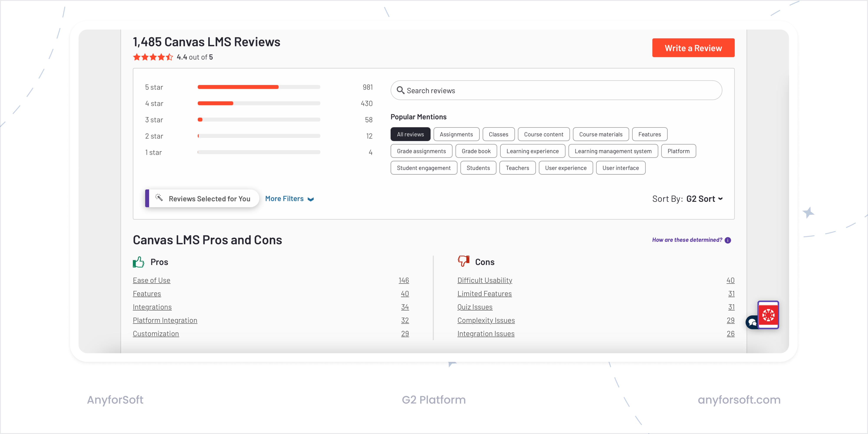Select the 'All reviews' filter tab
The width and height of the screenshot is (868, 434).
tap(410, 134)
